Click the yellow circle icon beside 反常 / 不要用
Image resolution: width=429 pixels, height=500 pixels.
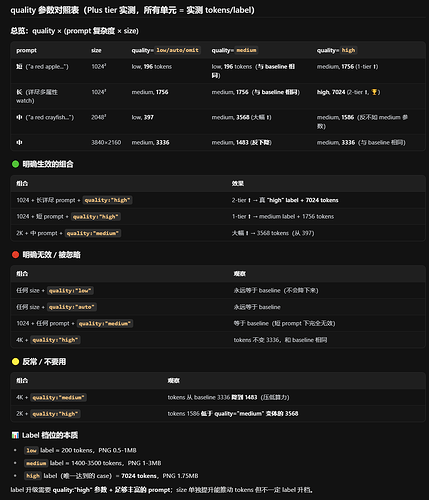[x=15, y=362]
